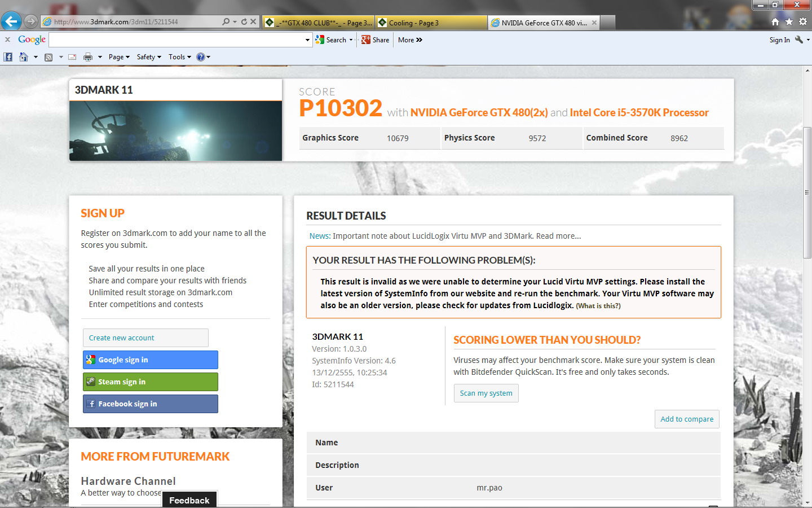Close the NVIDIA GeForce GTX 480 tab
The width and height of the screenshot is (812, 508).
(x=594, y=23)
